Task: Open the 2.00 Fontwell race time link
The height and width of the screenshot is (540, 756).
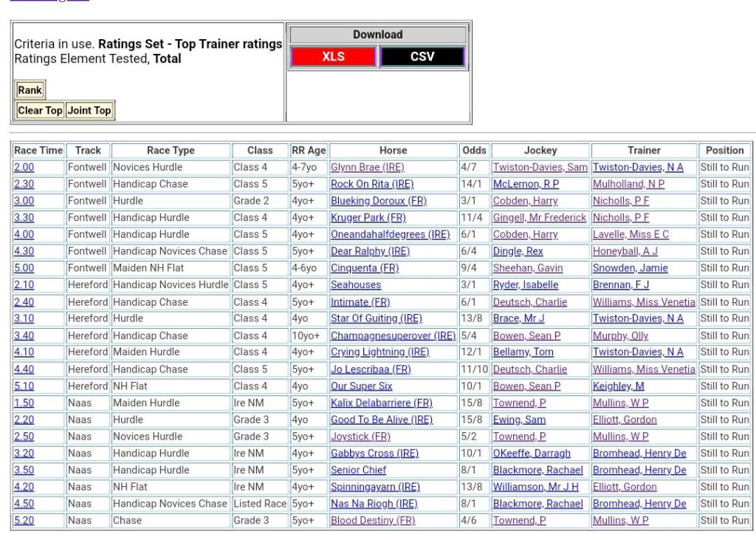Action: [24, 168]
